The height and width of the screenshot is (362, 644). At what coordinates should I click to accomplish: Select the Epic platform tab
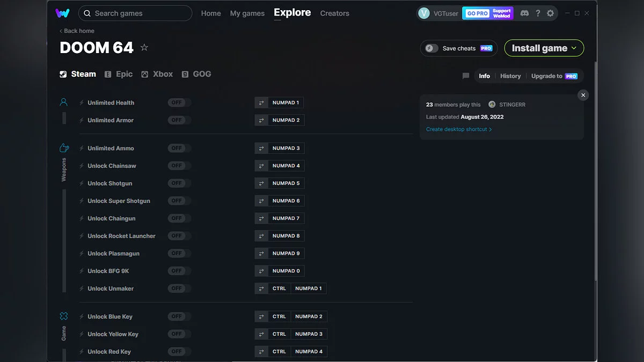119,74
